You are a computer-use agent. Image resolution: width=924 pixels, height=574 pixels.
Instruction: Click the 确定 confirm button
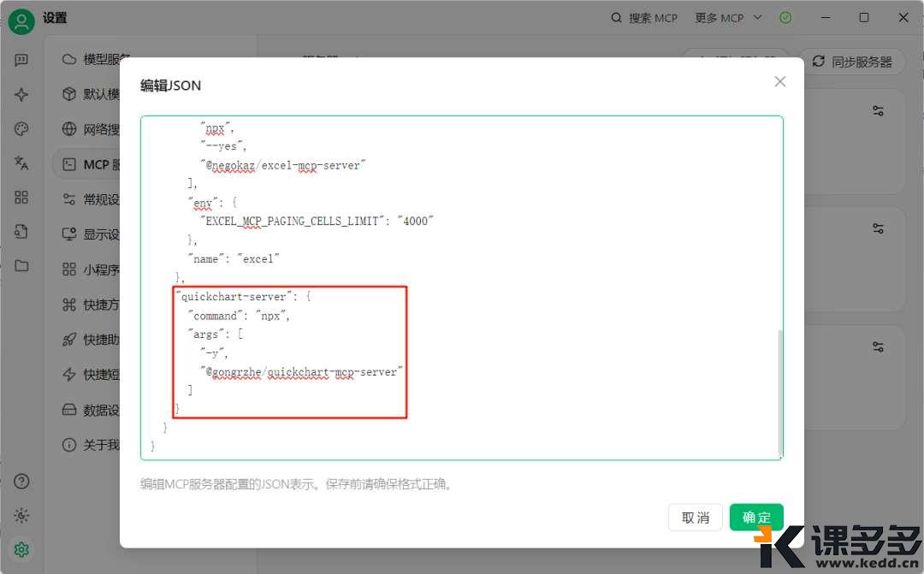click(756, 518)
